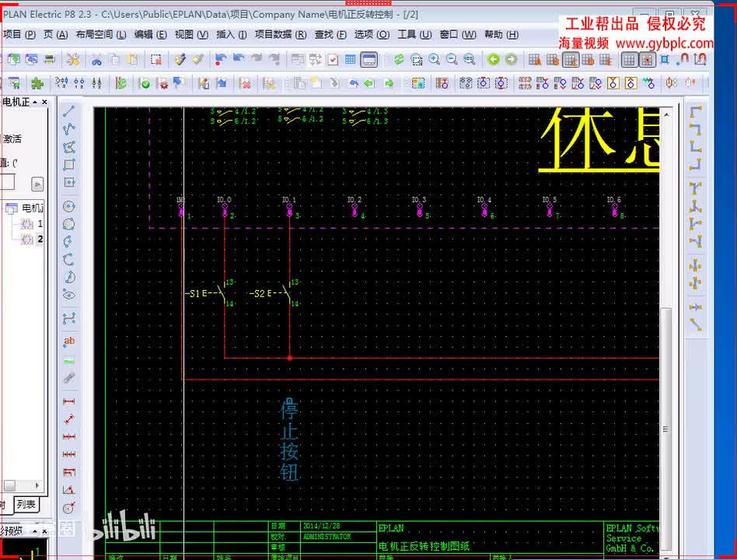Toggle Grid C size

point(570,60)
